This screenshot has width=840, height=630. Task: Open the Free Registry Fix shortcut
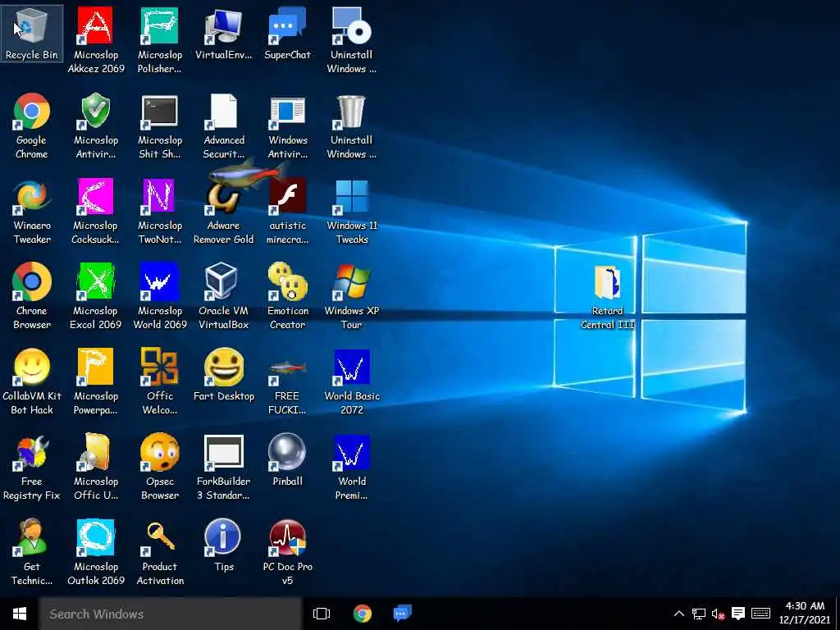point(32,467)
